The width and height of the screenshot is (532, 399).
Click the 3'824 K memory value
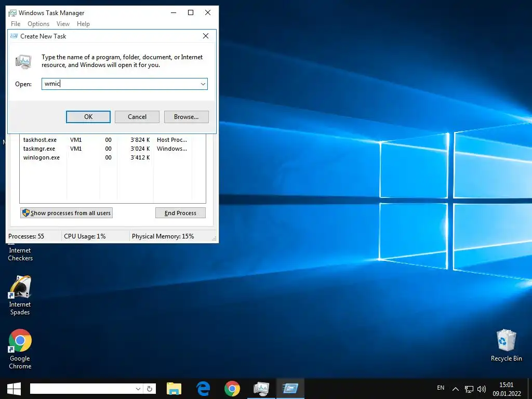pos(140,140)
